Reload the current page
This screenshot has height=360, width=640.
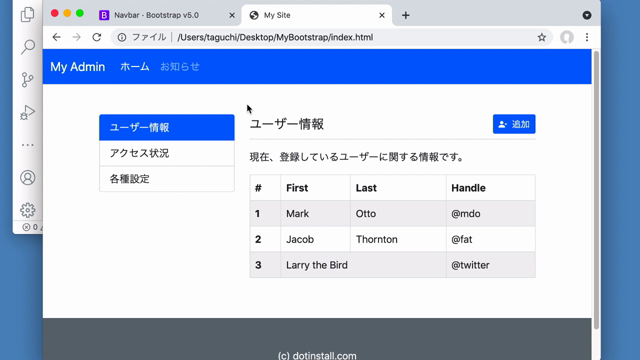[97, 37]
